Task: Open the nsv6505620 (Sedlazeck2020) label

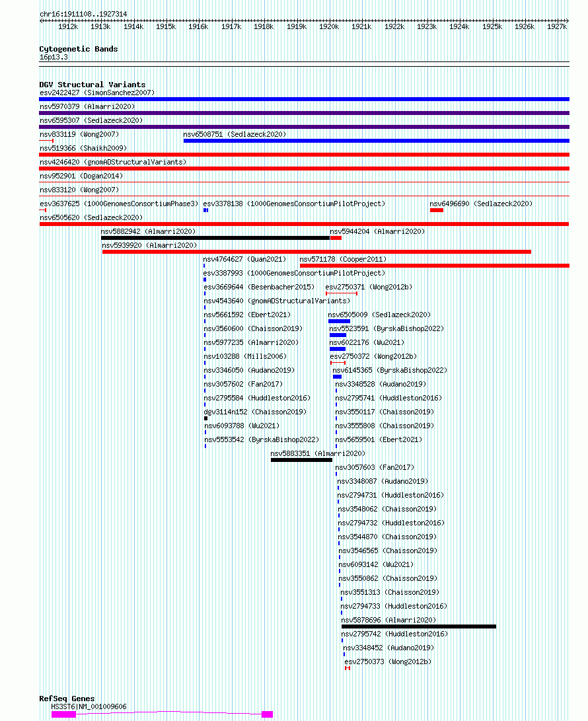Action: point(91,217)
